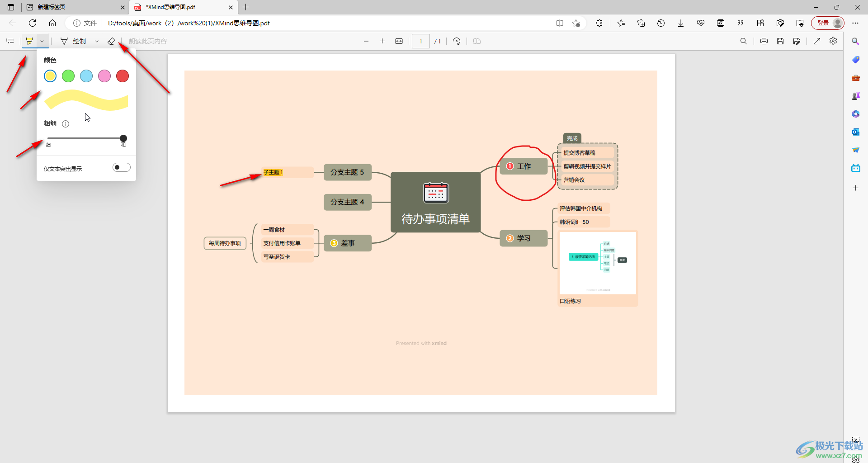868x463 pixels.
Task: Refresh the current page
Action: 33,23
